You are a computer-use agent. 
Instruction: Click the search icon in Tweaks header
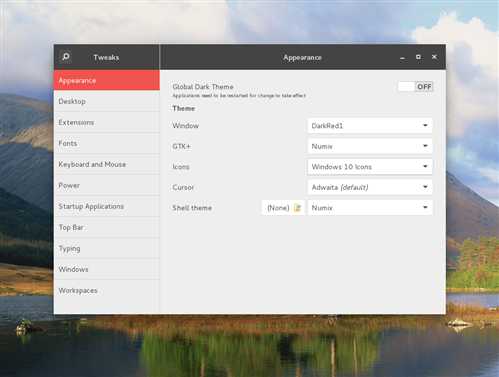66,57
